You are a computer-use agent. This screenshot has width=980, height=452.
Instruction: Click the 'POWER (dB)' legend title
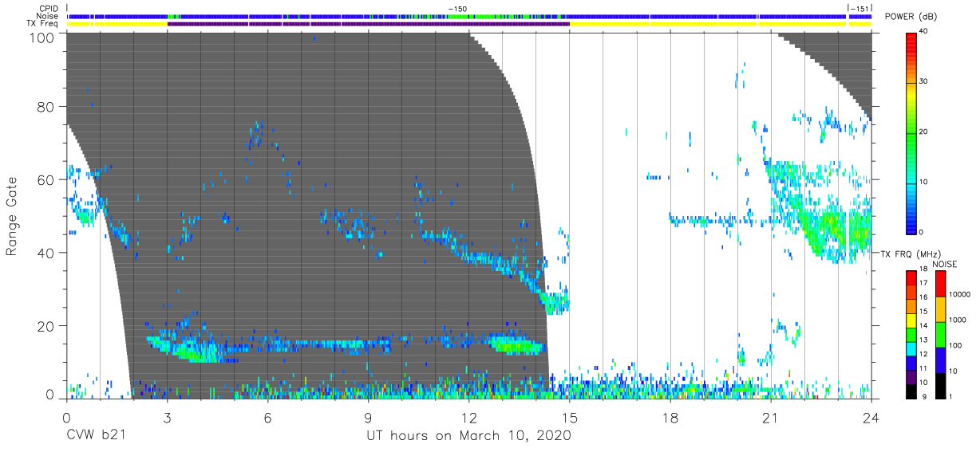coord(911,16)
